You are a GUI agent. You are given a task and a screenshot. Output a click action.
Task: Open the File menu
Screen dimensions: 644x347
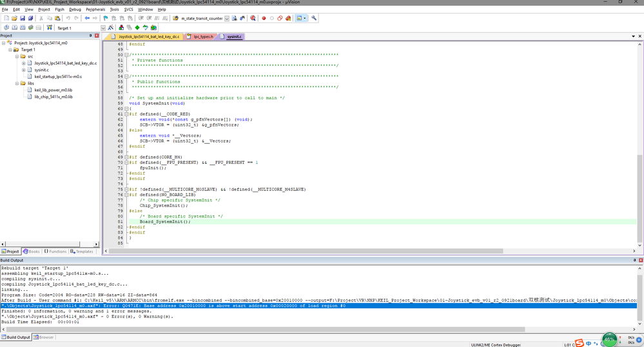pos(5,9)
